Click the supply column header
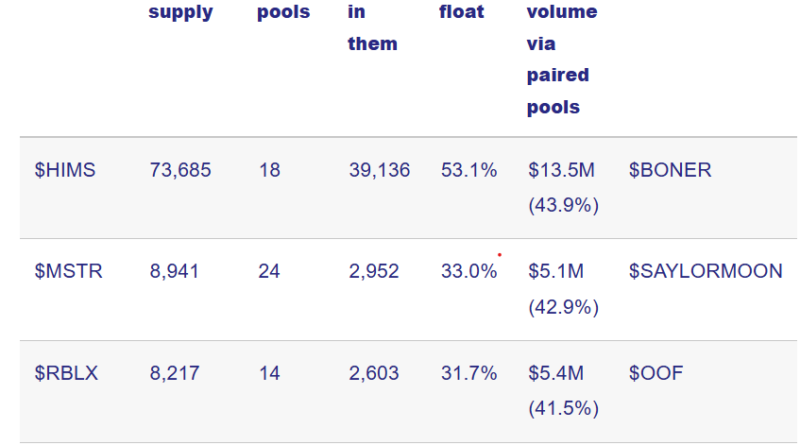This screenshot has width=800, height=445. point(181,12)
